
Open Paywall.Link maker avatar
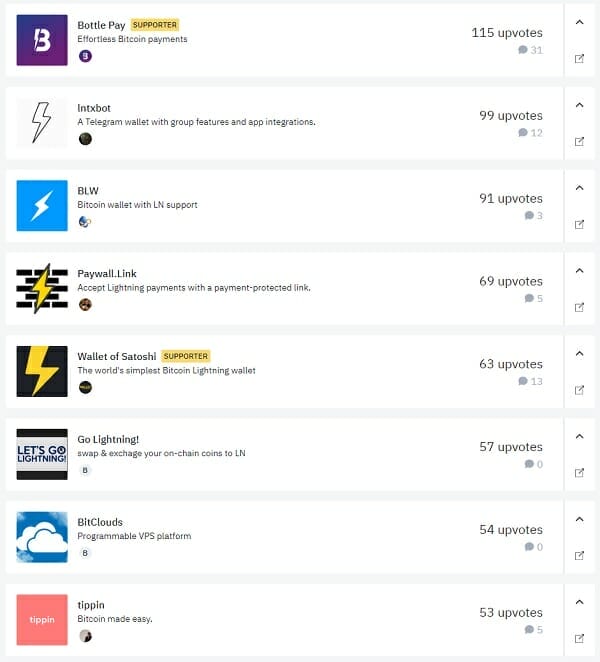(85, 304)
